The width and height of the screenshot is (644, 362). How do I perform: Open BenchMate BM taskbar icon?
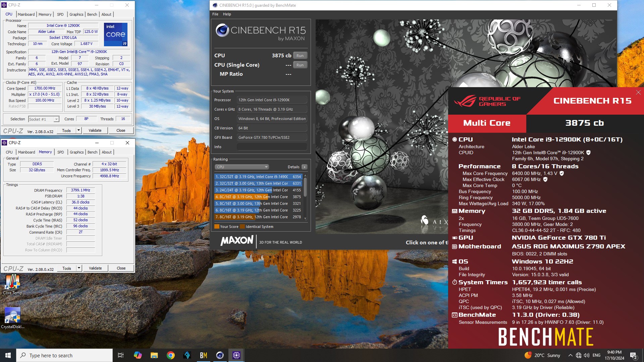coord(203,355)
